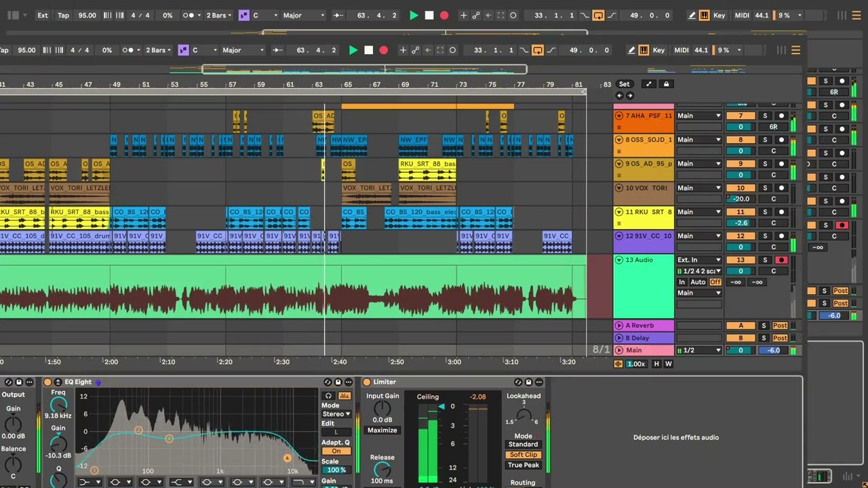Open the Major scale dropdown in topmost bar
The height and width of the screenshot is (488, 868).
tap(303, 15)
